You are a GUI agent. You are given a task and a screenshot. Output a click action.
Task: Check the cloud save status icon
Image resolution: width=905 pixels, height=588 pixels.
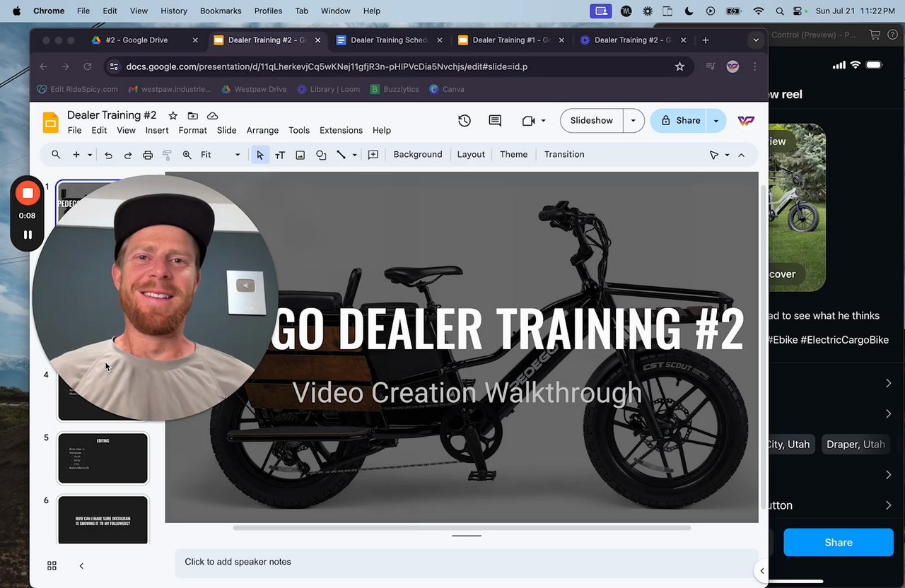[x=212, y=115]
